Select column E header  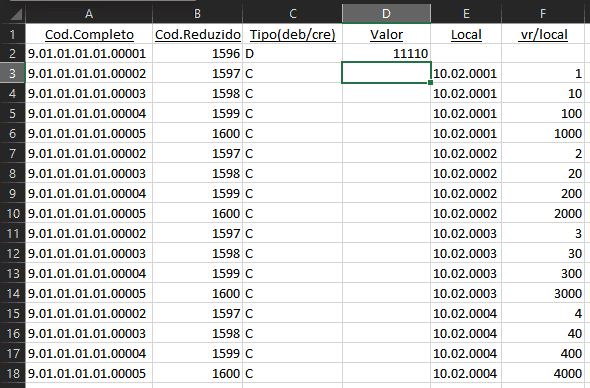pos(466,14)
